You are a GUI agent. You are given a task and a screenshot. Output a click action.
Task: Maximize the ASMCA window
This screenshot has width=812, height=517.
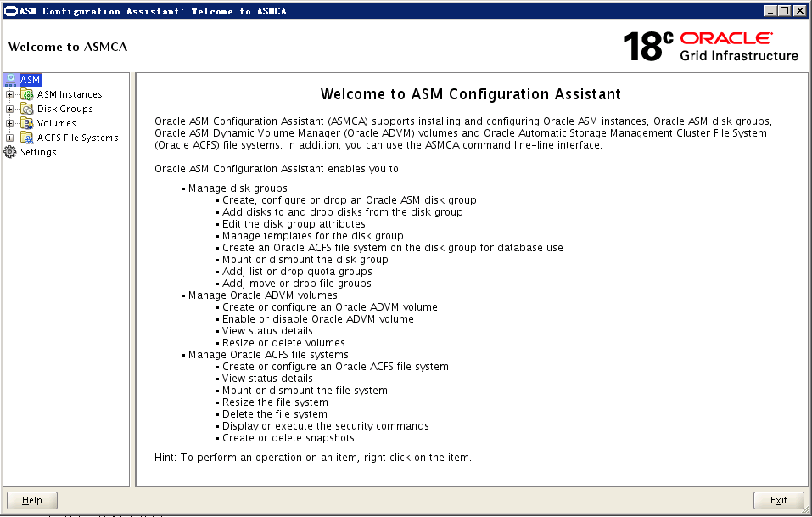click(785, 11)
